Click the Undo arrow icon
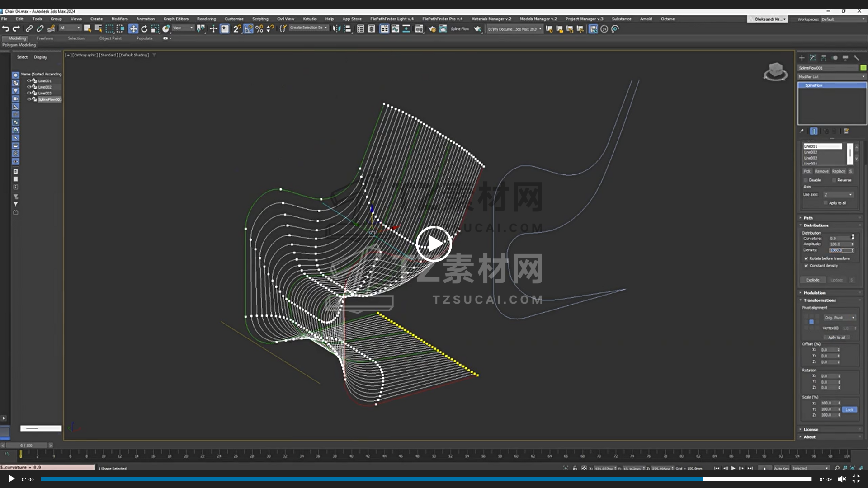 click(5, 29)
